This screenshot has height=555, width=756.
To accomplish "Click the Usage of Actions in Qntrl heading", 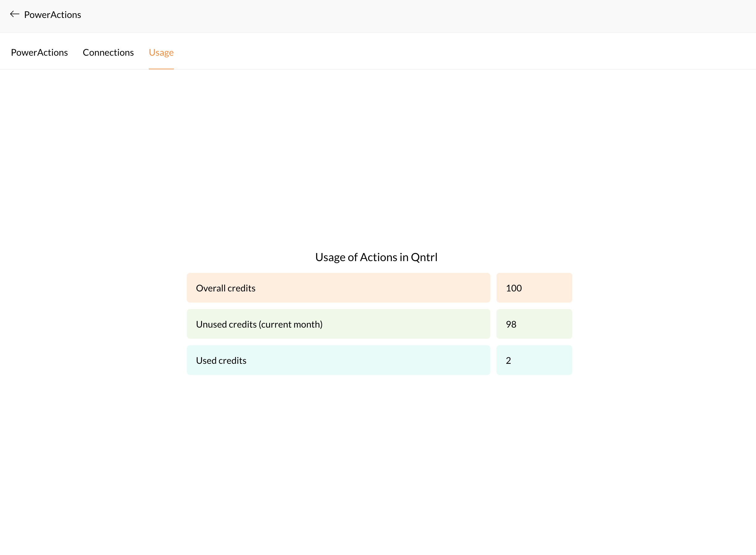I will (x=376, y=257).
